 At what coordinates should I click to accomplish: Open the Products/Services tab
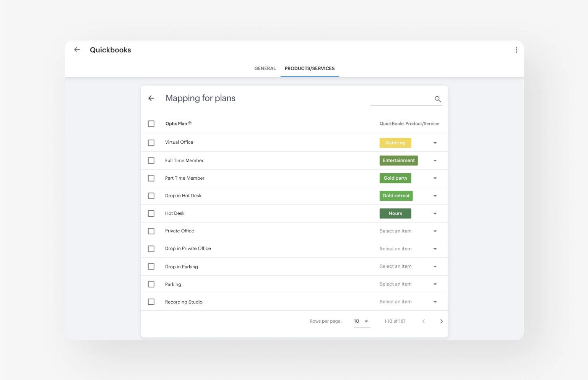[x=310, y=68]
